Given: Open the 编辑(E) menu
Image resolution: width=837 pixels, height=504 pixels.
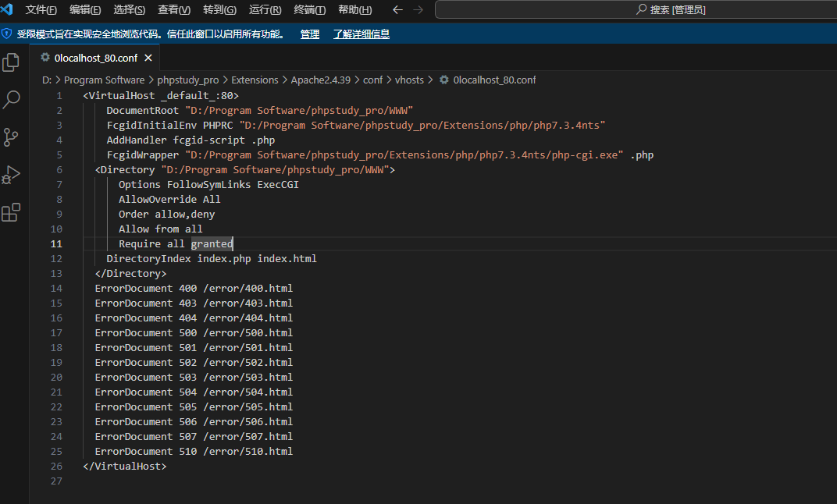Looking at the screenshot, I should [85, 9].
